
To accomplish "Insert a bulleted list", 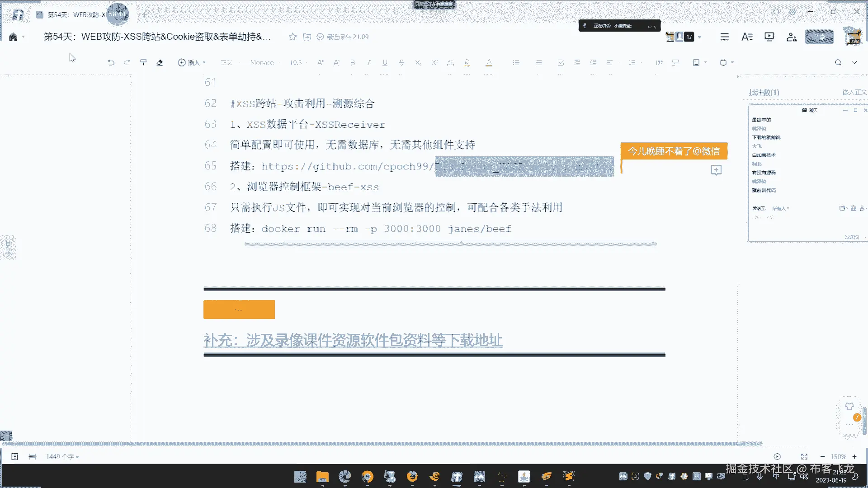I will 516,63.
